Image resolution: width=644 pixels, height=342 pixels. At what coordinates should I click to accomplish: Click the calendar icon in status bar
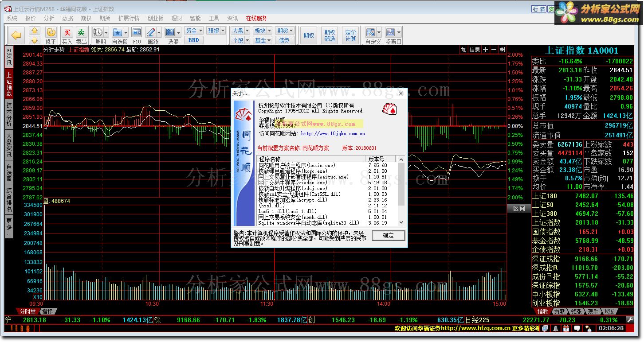click(566, 328)
